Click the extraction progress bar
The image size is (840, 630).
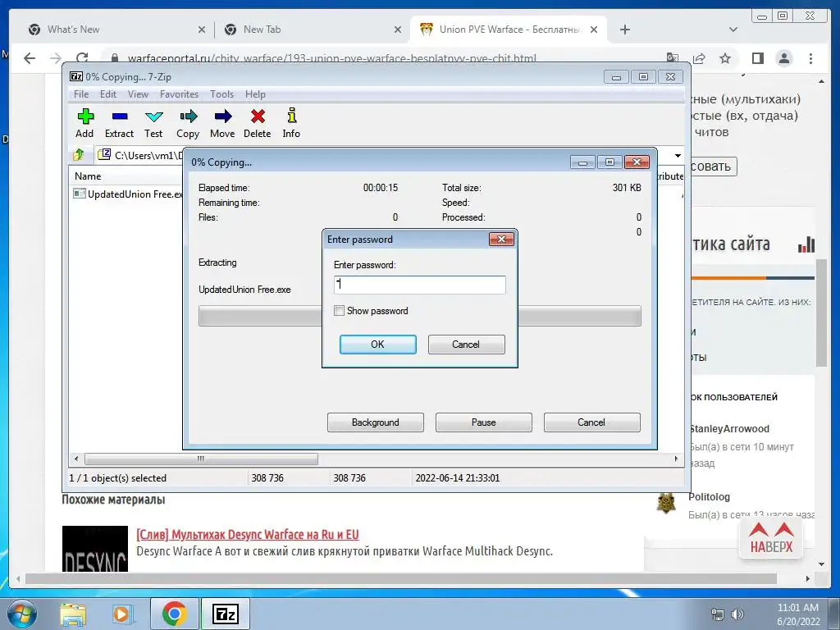(419, 316)
